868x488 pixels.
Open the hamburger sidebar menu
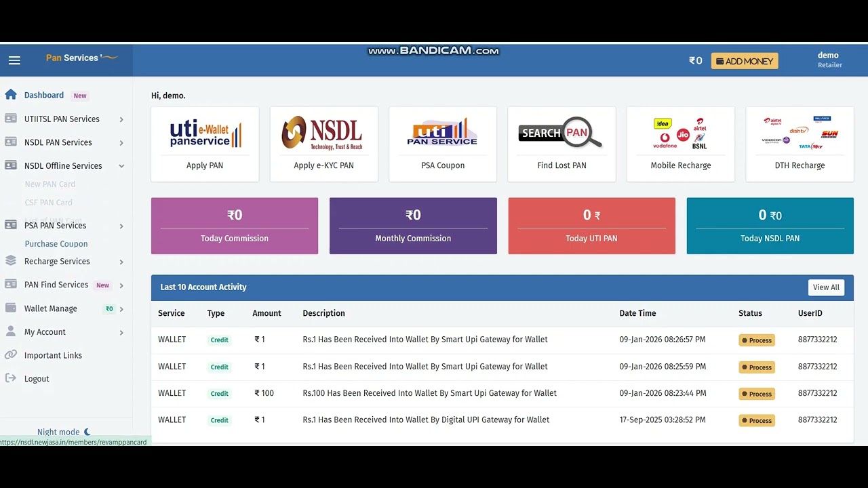(x=14, y=60)
